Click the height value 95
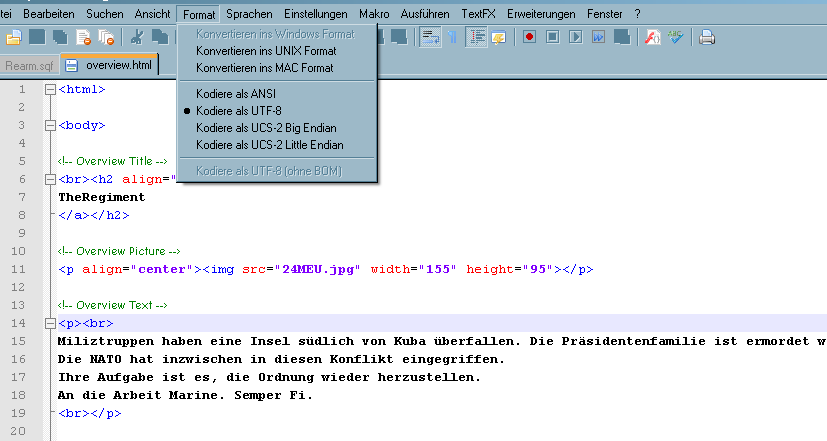Image resolution: width=827 pixels, height=441 pixels. coord(537,270)
